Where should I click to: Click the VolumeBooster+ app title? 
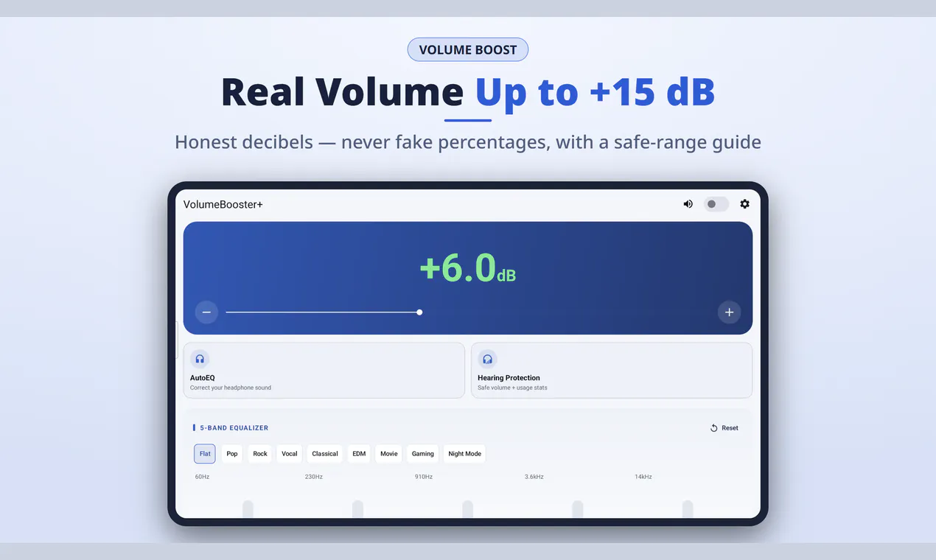click(x=223, y=204)
